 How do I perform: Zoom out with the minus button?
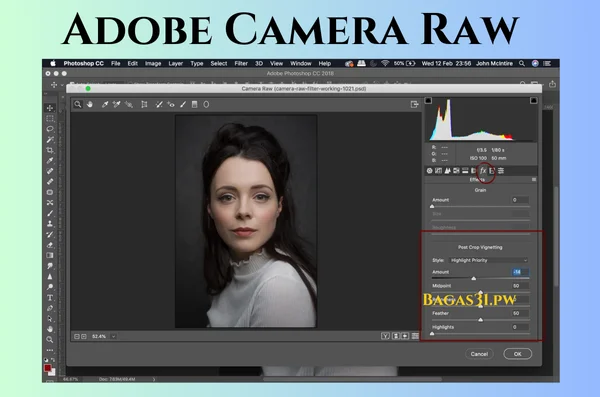tap(77, 336)
